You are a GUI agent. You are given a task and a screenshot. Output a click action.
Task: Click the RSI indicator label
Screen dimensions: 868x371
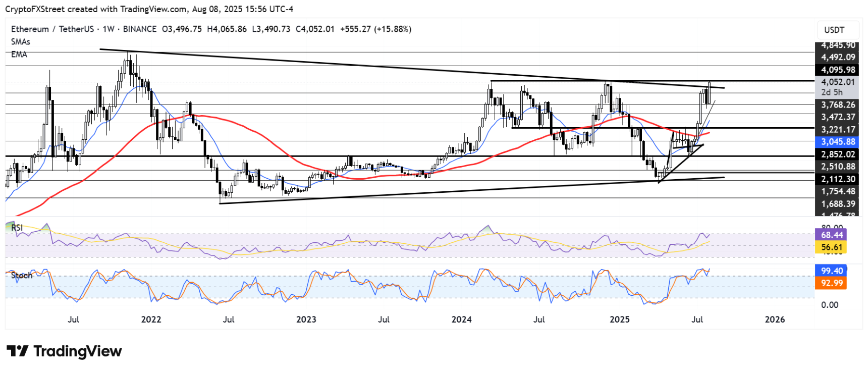click(17, 228)
